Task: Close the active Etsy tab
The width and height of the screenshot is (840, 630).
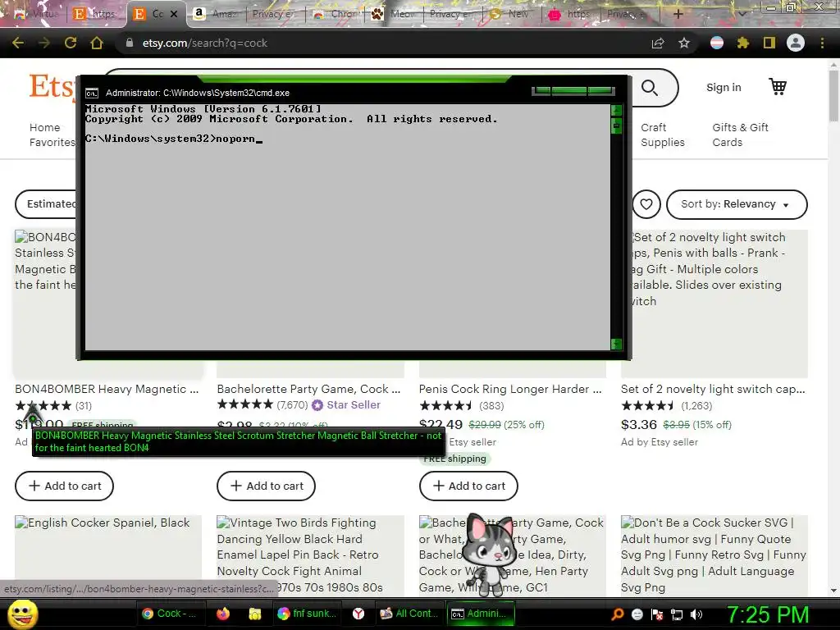Action: [x=174, y=14]
